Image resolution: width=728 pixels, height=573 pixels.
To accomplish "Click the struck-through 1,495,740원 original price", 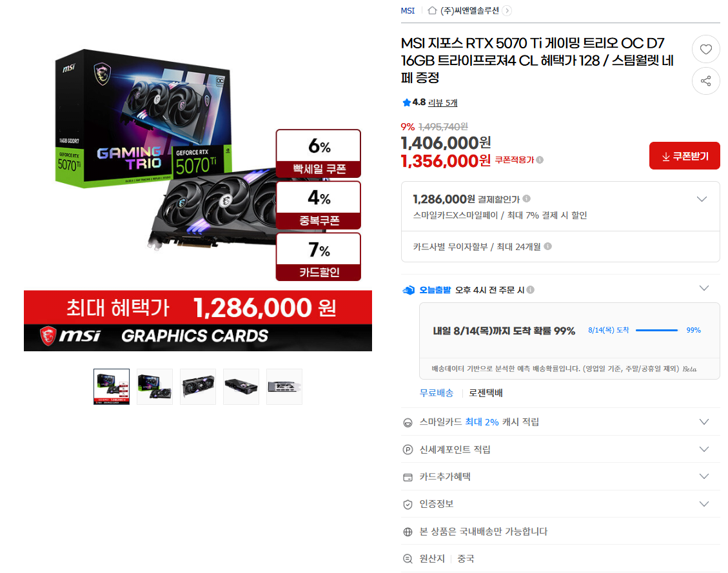I will coord(443,127).
